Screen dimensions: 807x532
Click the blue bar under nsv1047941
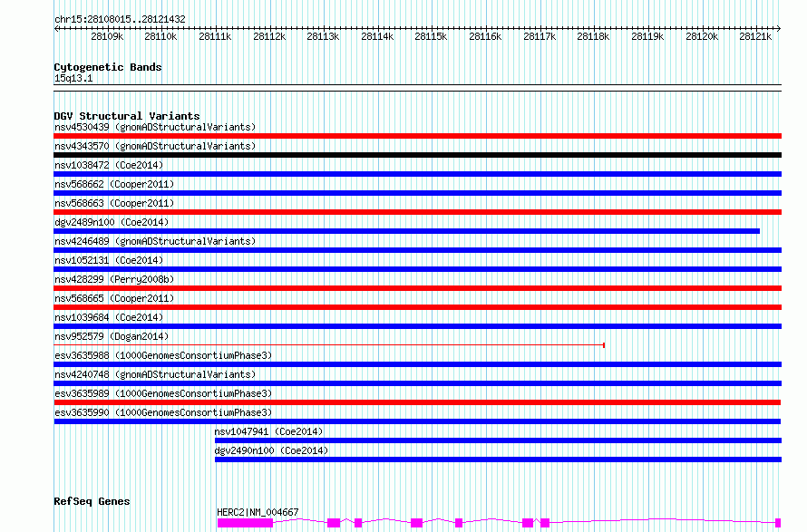point(498,440)
